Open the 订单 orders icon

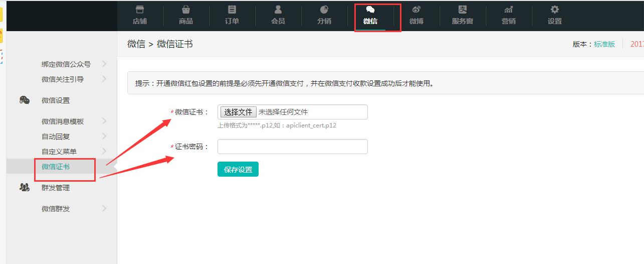(x=232, y=10)
